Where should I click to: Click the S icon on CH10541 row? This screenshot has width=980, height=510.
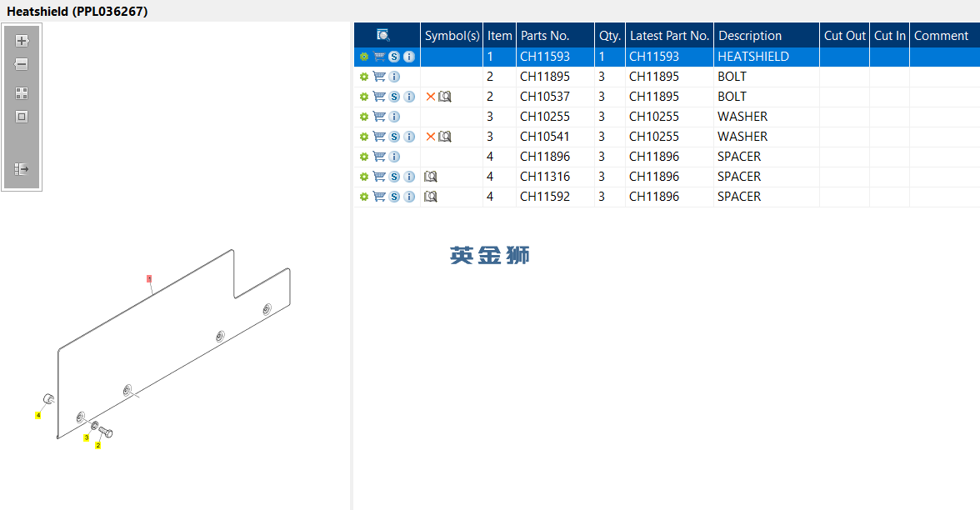pos(393,137)
